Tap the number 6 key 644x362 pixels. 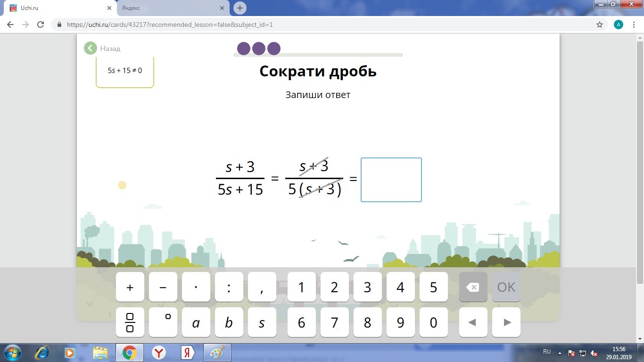[x=302, y=322]
